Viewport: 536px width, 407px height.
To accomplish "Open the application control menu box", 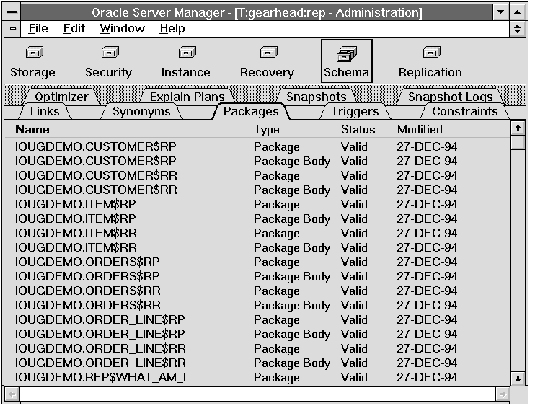I will pos(12,12).
